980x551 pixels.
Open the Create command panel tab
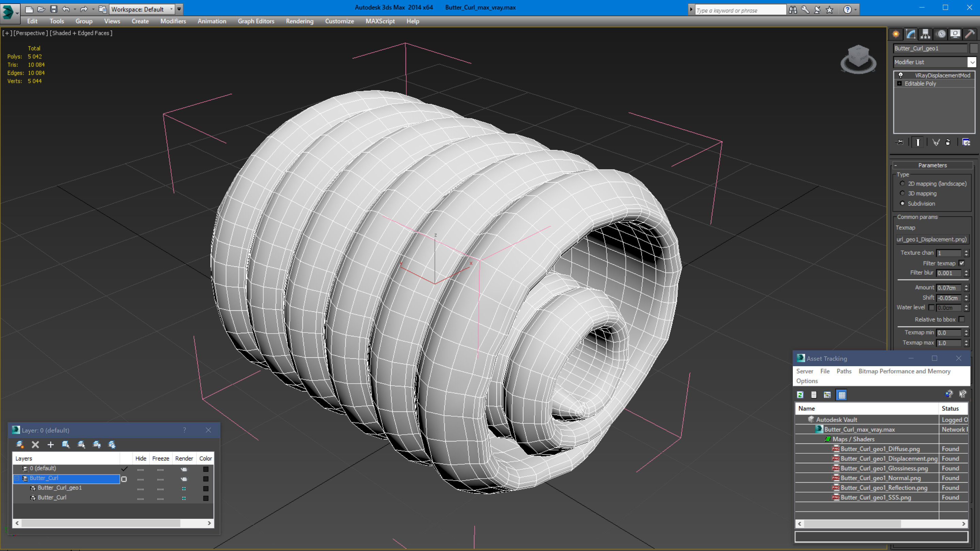coord(896,34)
